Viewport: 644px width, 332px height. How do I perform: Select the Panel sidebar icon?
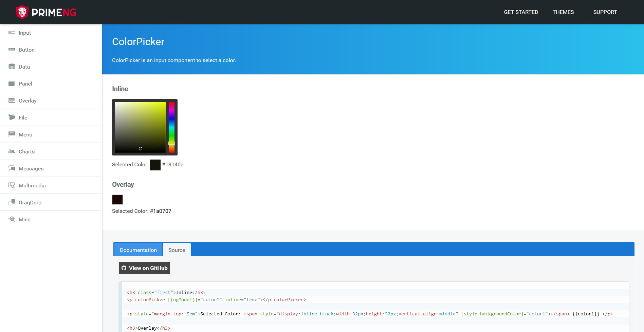pyautogui.click(x=12, y=84)
